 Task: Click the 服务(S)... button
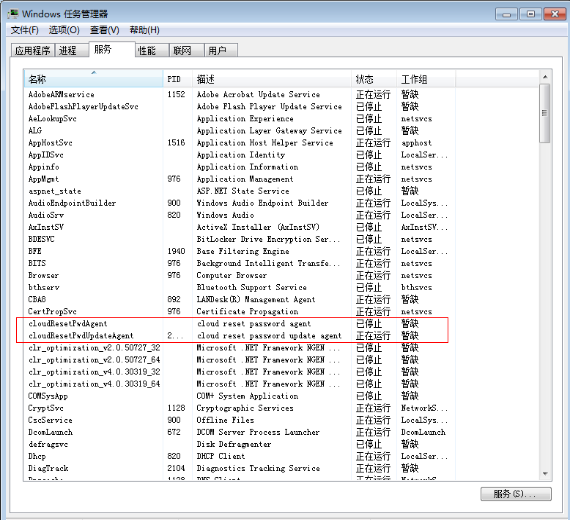click(515, 494)
